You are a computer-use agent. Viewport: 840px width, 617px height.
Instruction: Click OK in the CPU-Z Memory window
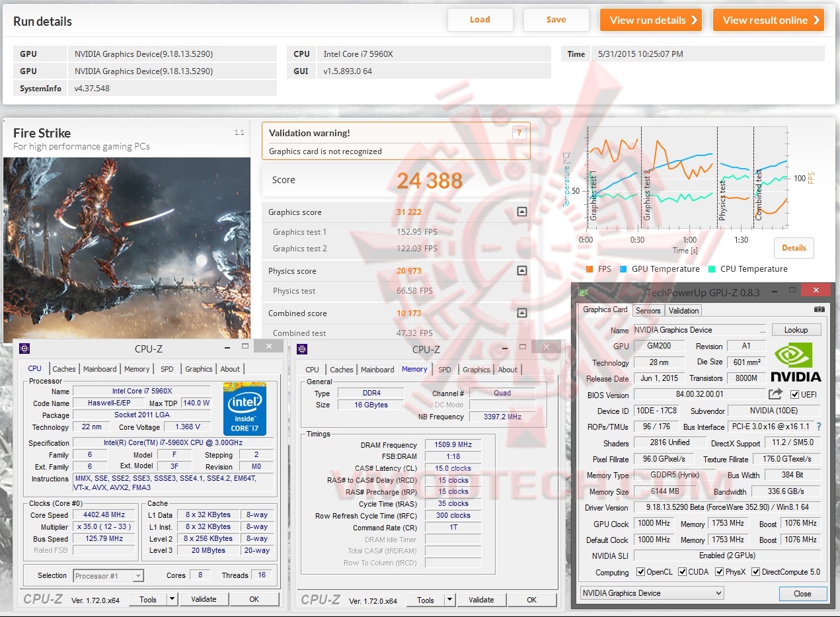pos(531,600)
